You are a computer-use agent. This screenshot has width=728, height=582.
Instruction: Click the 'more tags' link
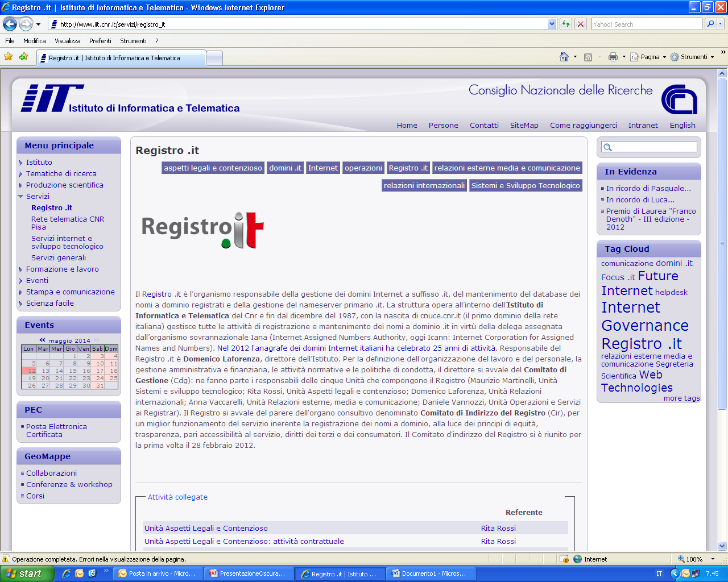coord(681,398)
